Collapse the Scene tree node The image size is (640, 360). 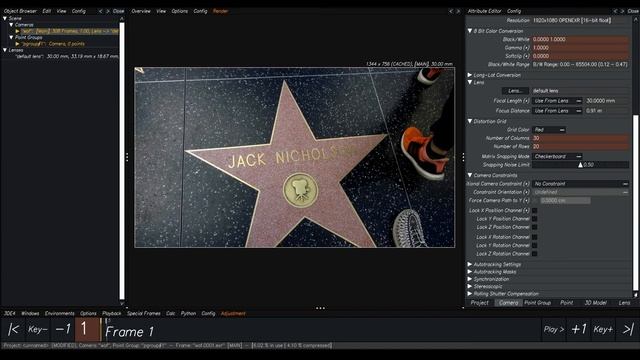(5, 18)
